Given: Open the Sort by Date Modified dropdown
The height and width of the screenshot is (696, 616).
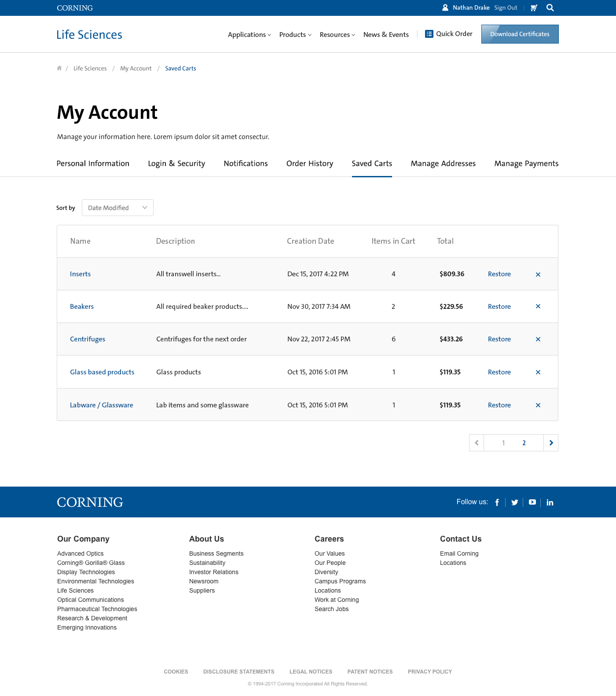Looking at the screenshot, I should click(117, 208).
